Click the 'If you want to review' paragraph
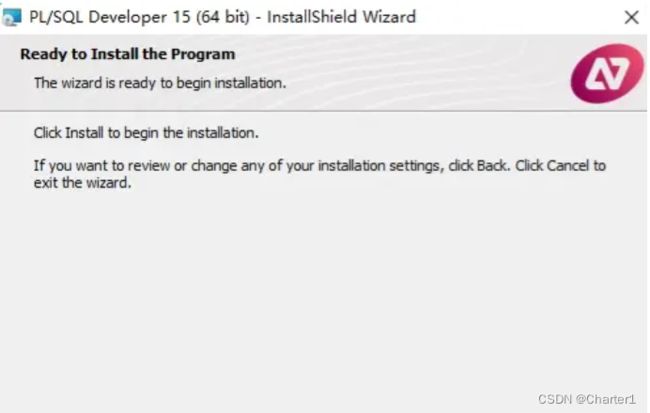650x413 pixels. pos(320,174)
